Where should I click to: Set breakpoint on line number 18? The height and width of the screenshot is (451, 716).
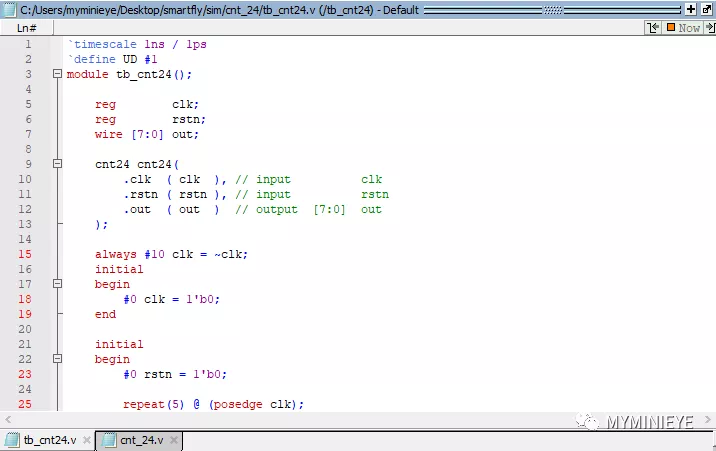25,299
